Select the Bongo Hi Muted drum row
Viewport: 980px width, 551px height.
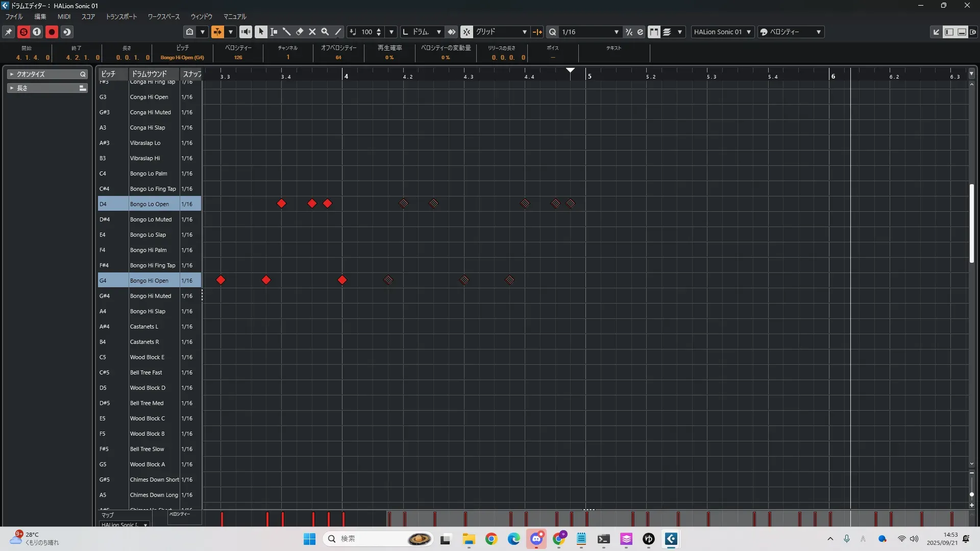[x=151, y=296]
